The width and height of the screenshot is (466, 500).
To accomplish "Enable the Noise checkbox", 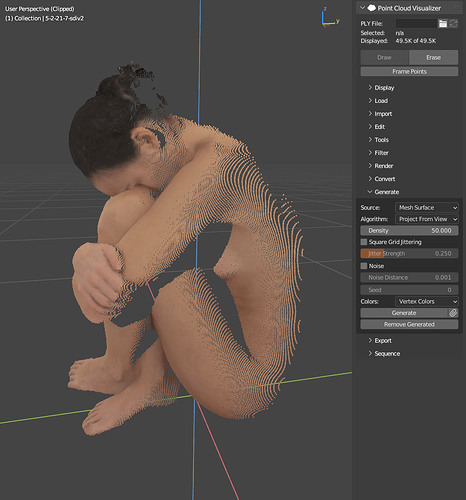I will coord(364,266).
